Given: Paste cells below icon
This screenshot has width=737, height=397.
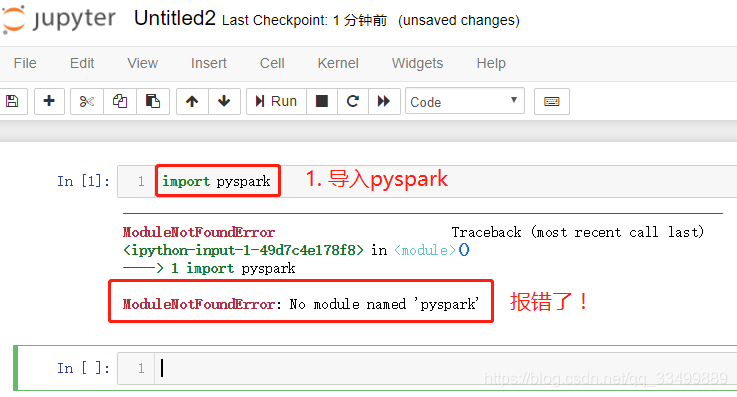Looking at the screenshot, I should pos(153,101).
